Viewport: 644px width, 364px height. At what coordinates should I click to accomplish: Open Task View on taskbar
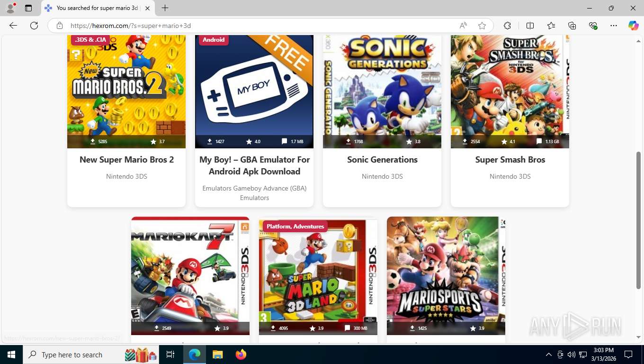(x=170, y=355)
